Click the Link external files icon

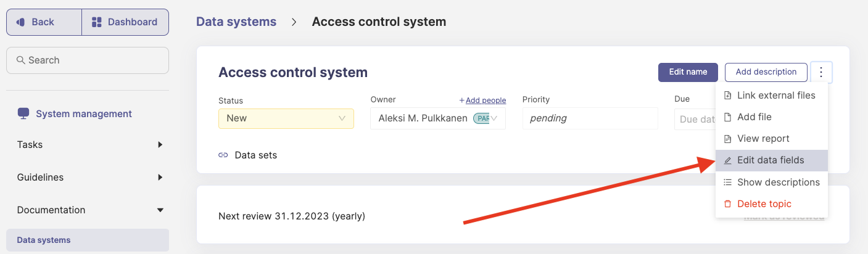(727, 96)
